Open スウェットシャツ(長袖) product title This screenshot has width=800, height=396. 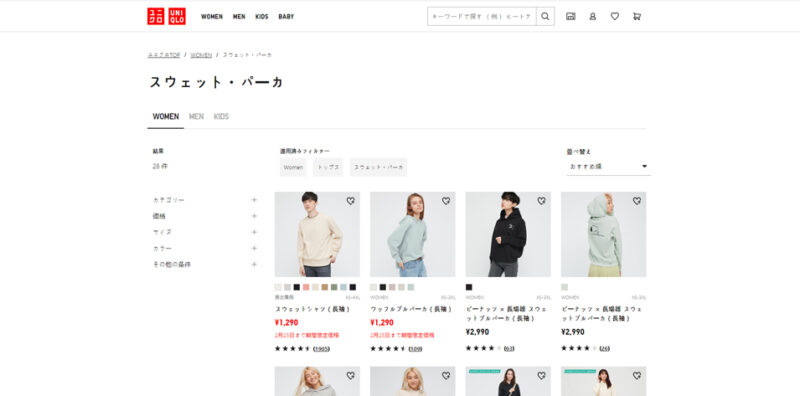tap(313, 309)
